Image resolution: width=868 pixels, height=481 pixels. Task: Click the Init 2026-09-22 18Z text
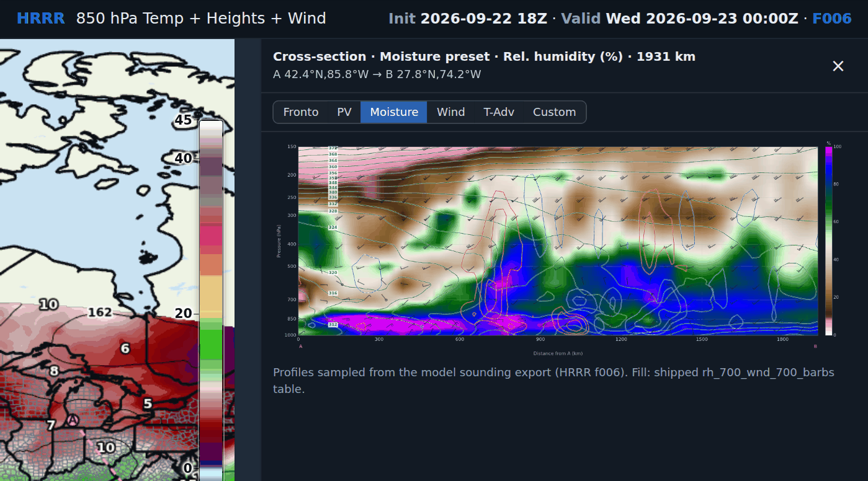pyautogui.click(x=468, y=19)
